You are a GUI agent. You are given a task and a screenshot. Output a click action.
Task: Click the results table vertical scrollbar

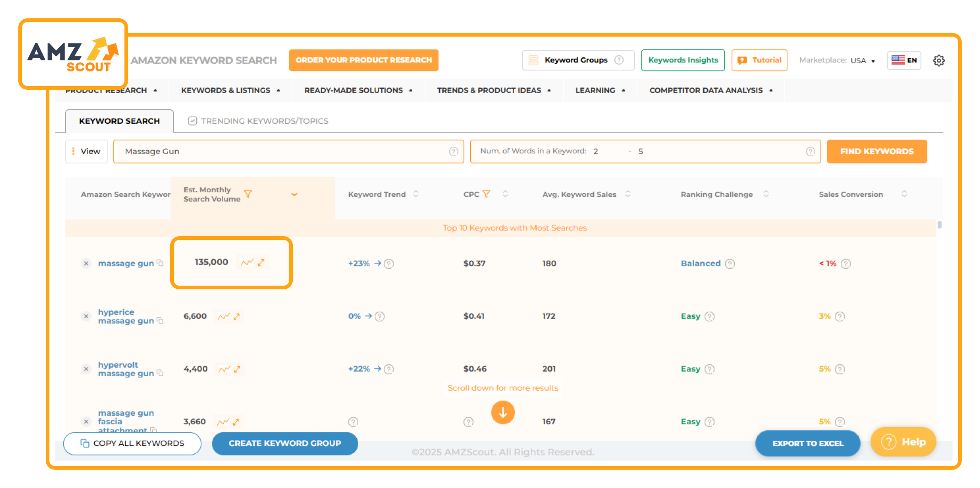(x=939, y=225)
